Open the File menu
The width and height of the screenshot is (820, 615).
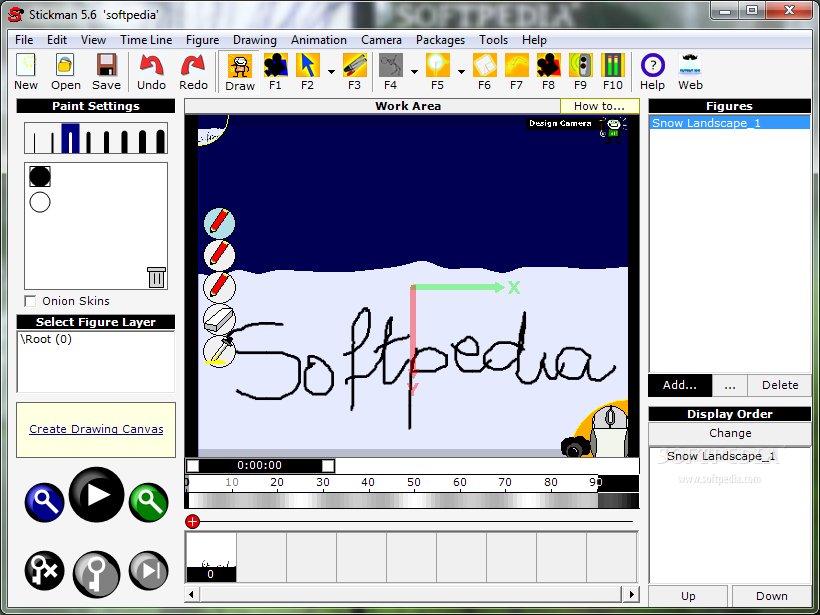click(x=24, y=40)
